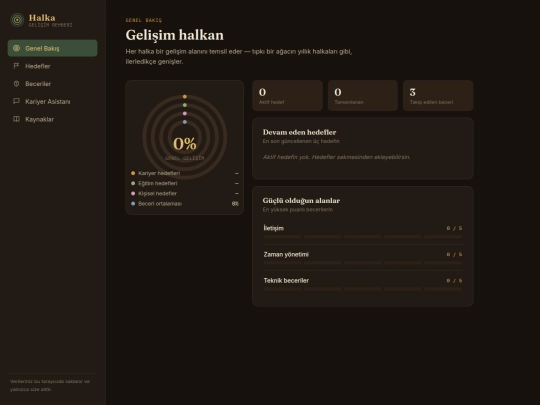Click the Devam eden hedefler heading
540x405 pixels.
(x=299, y=132)
